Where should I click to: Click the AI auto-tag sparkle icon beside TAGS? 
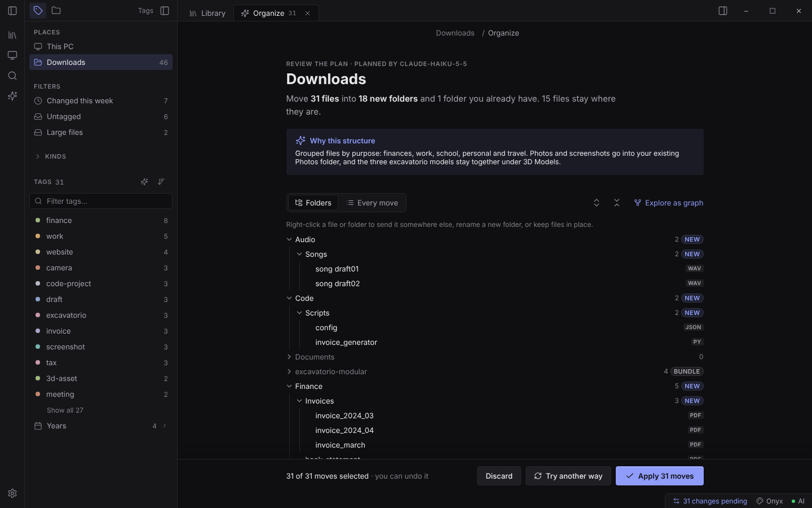(x=144, y=182)
